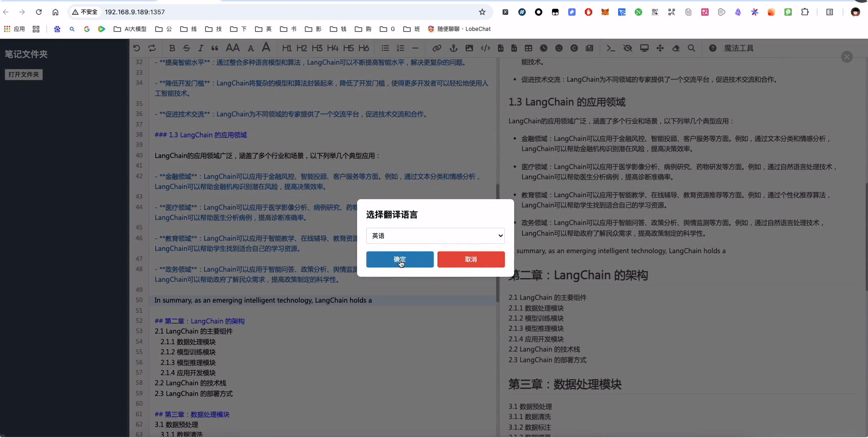Open the AI大模型 bookmark folder
This screenshot has width=868, height=438.
(x=130, y=29)
